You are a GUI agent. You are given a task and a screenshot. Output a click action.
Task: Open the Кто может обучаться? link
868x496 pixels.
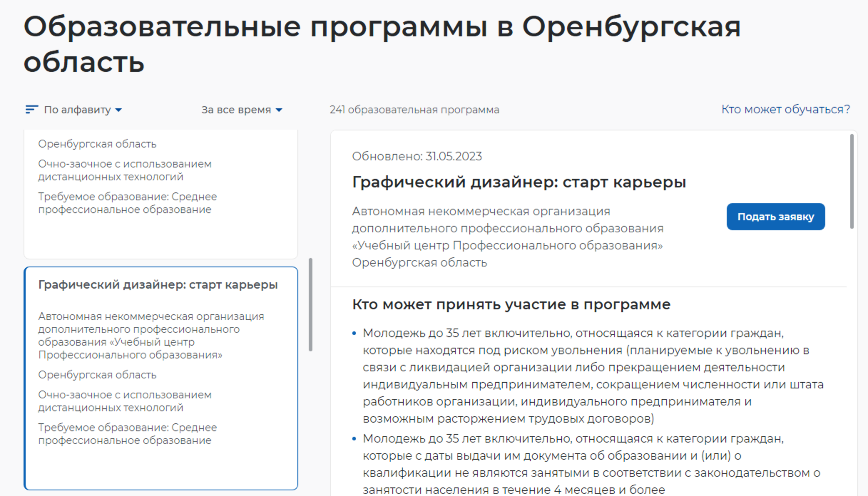tap(786, 109)
